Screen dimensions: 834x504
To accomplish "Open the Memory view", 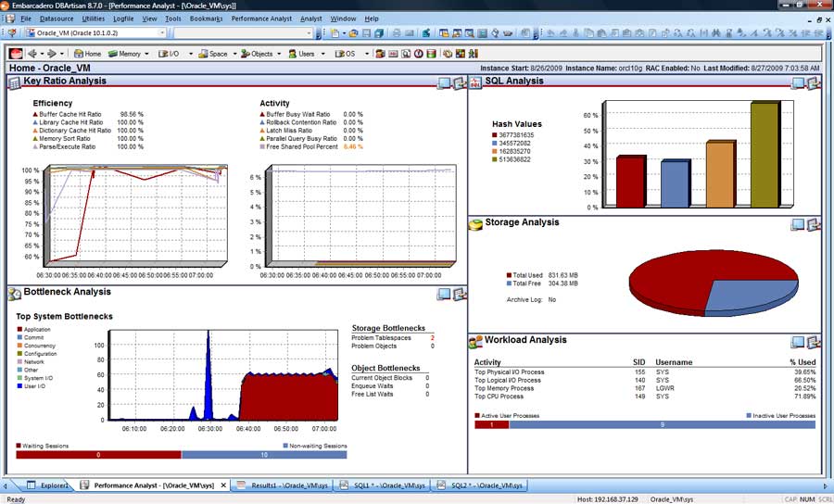I will tap(124, 54).
